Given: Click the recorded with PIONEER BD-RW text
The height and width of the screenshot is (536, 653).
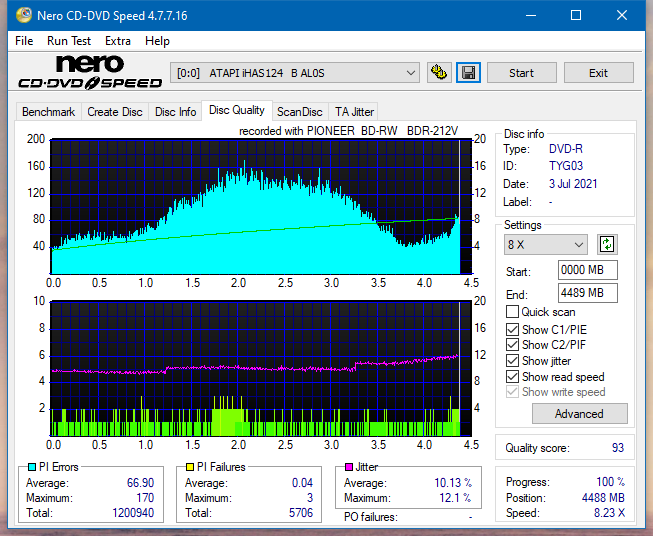Looking at the screenshot, I should point(348,131).
